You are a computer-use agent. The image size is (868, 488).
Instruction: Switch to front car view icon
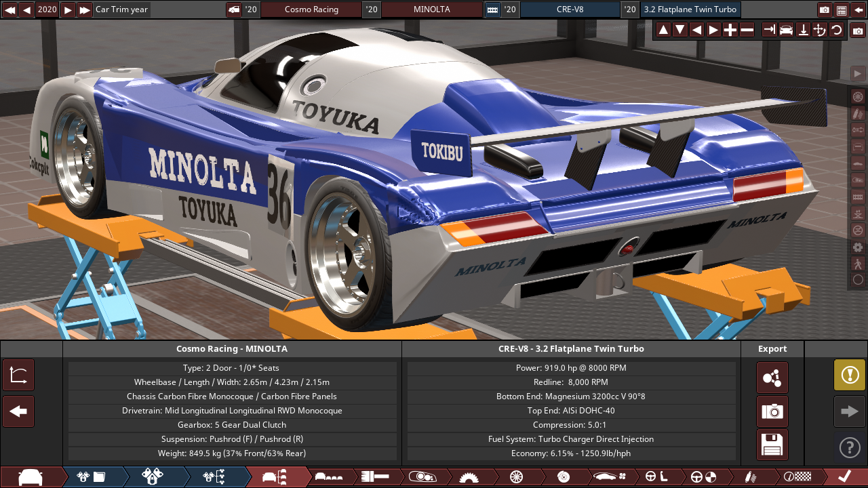pos(786,30)
